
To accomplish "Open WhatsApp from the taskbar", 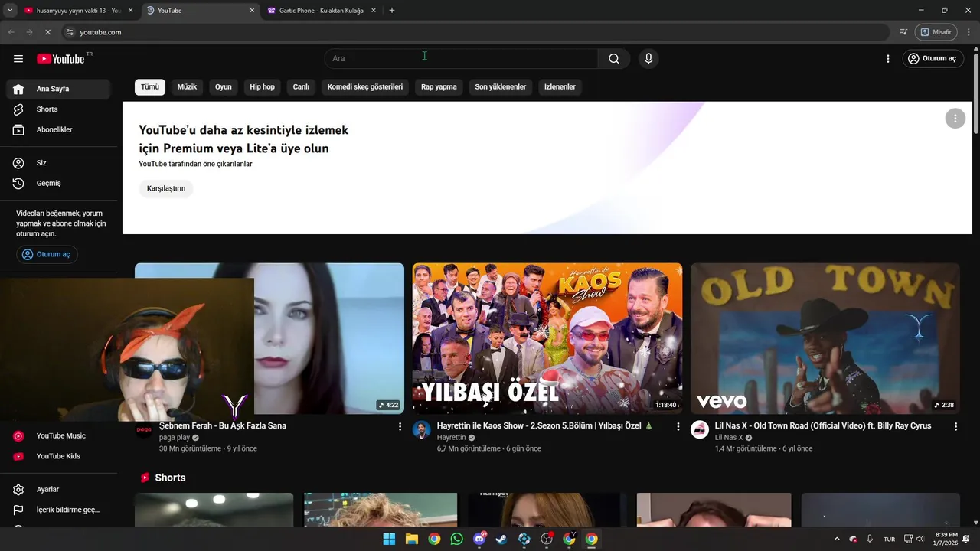I will point(457,539).
